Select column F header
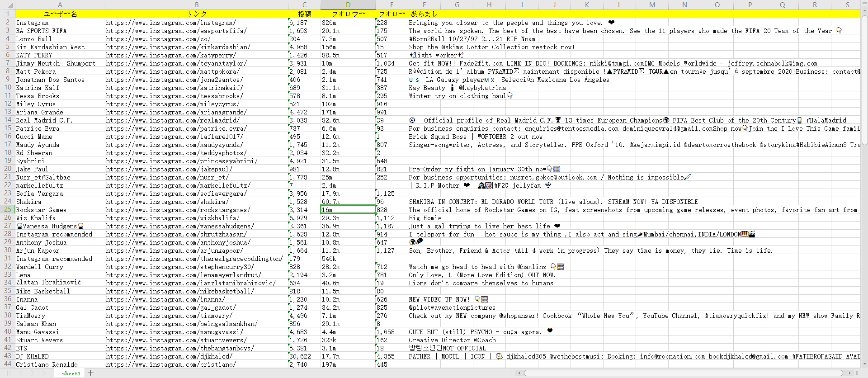Image resolution: width=868 pixels, height=378 pixels. click(x=424, y=5)
